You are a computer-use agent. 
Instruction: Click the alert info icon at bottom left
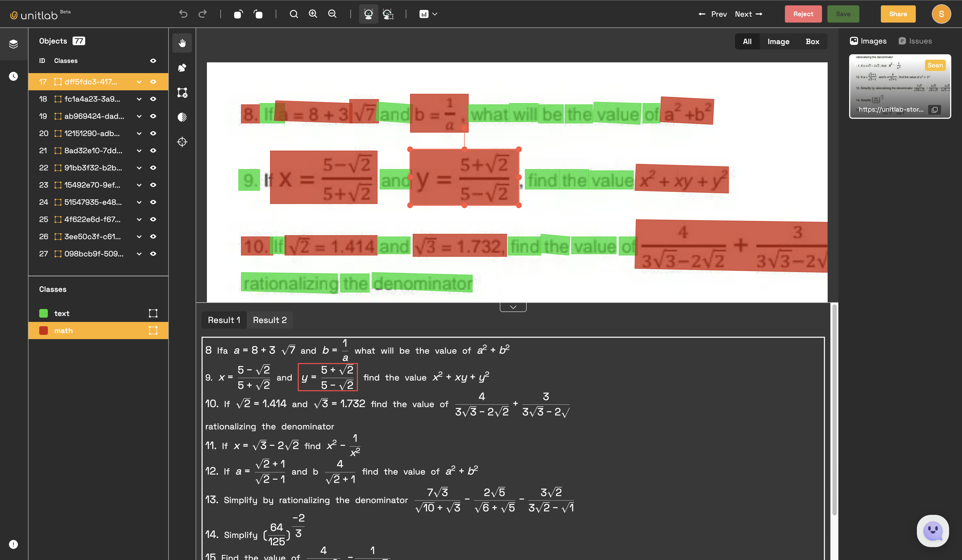point(13,544)
